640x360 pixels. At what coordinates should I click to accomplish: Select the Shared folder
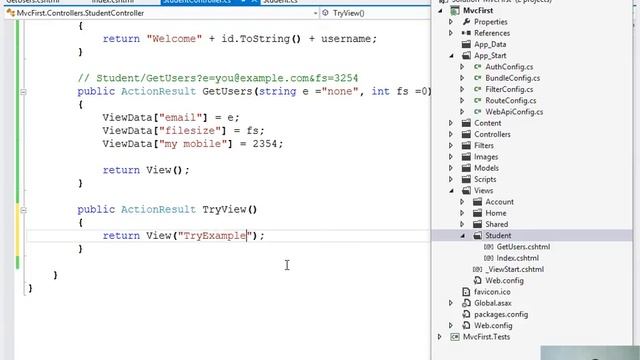click(496, 224)
